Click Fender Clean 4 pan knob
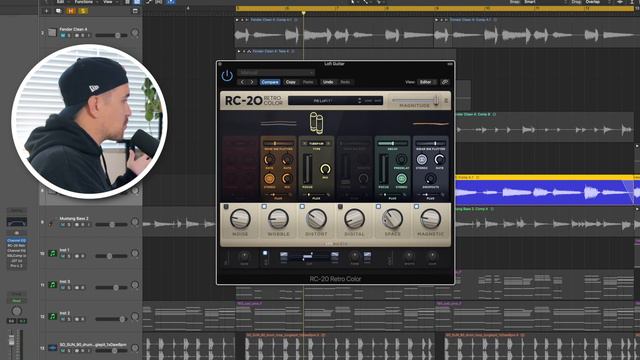Viewport: 640px width, 360px height. [135, 33]
